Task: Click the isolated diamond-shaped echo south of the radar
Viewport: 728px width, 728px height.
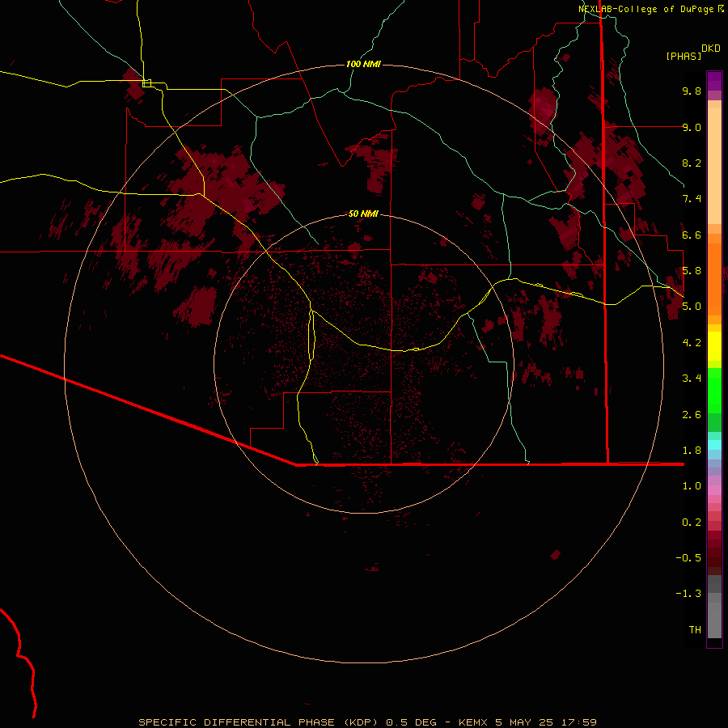Action: point(555,554)
